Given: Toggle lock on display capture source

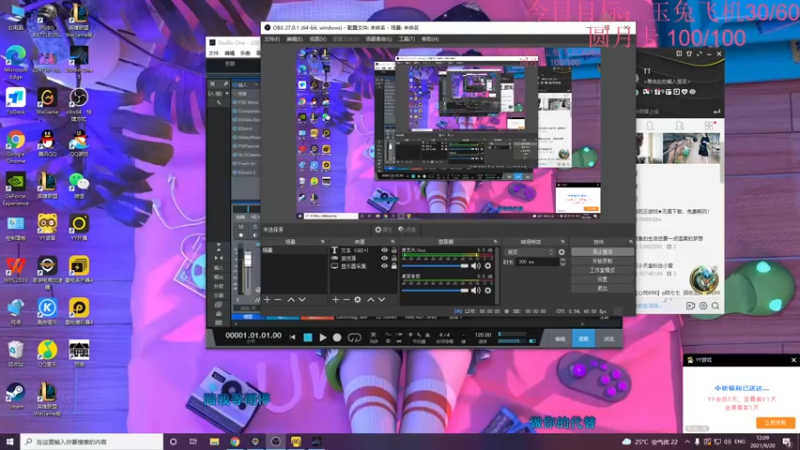Looking at the screenshot, I should click(394, 266).
